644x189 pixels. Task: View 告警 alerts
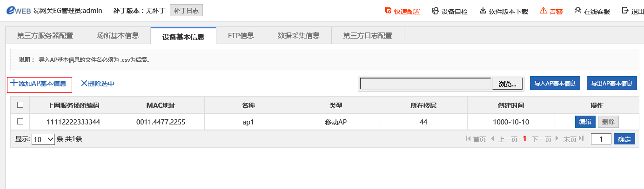(550, 11)
